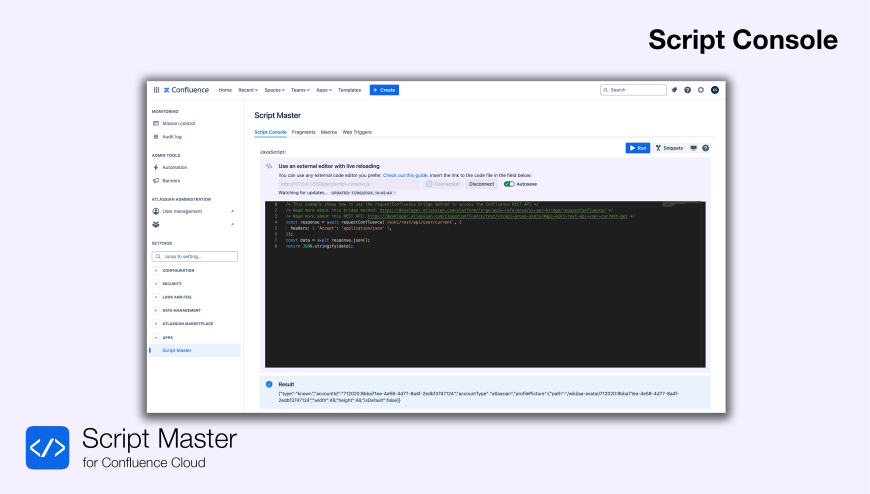The width and height of the screenshot is (870, 494).
Task: Switch to the Fragments tab
Action: point(304,132)
